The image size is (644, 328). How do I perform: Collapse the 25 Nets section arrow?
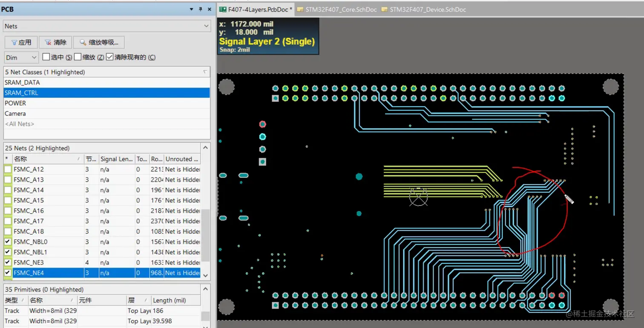click(205, 148)
